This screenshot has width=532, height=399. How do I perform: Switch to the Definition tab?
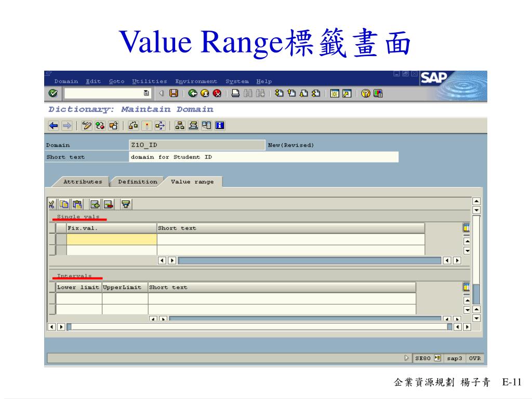pyautogui.click(x=138, y=181)
